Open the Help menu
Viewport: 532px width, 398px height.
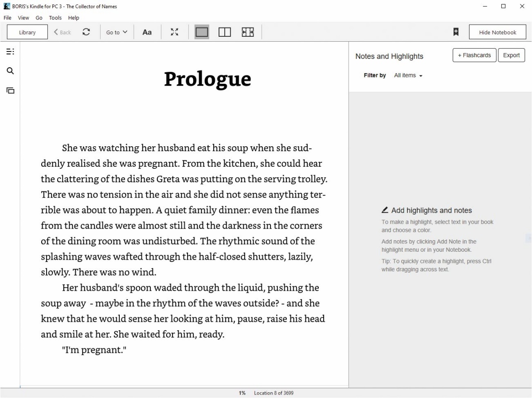tap(74, 18)
